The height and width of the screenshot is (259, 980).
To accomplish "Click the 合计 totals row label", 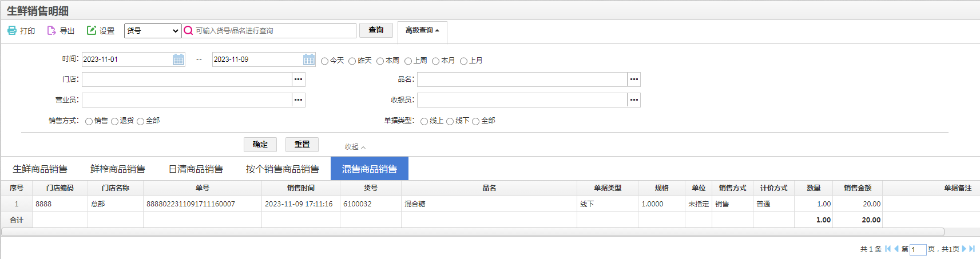I will [17, 220].
